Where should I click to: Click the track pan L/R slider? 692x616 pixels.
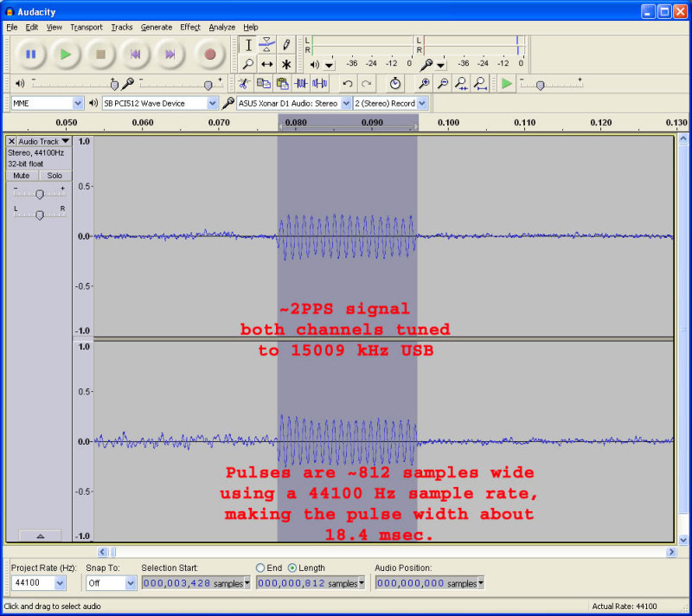40,215
